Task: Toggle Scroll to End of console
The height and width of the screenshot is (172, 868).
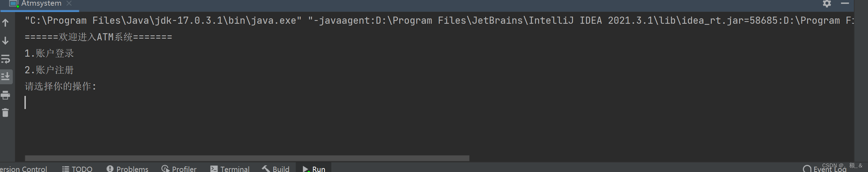Action: 6,77
